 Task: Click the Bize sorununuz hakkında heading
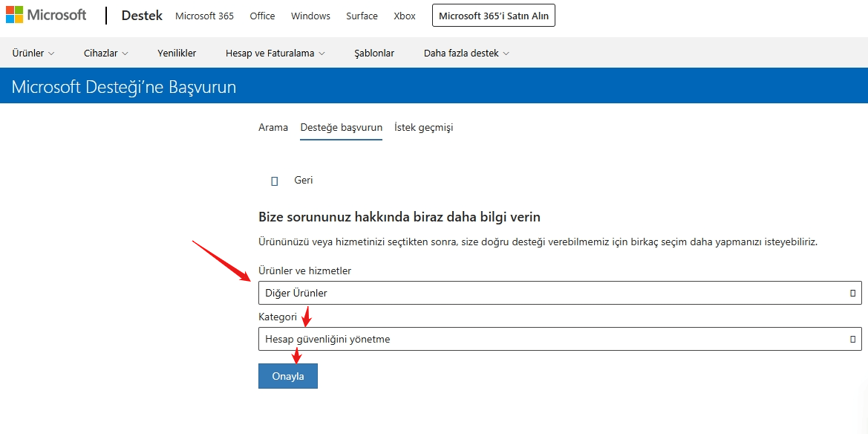[399, 217]
